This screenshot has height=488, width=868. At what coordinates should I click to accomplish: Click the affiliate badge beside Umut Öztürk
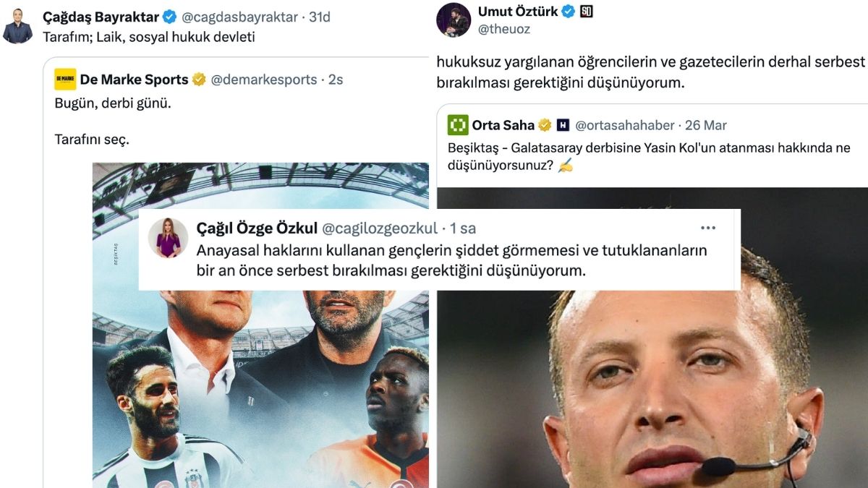point(587,12)
